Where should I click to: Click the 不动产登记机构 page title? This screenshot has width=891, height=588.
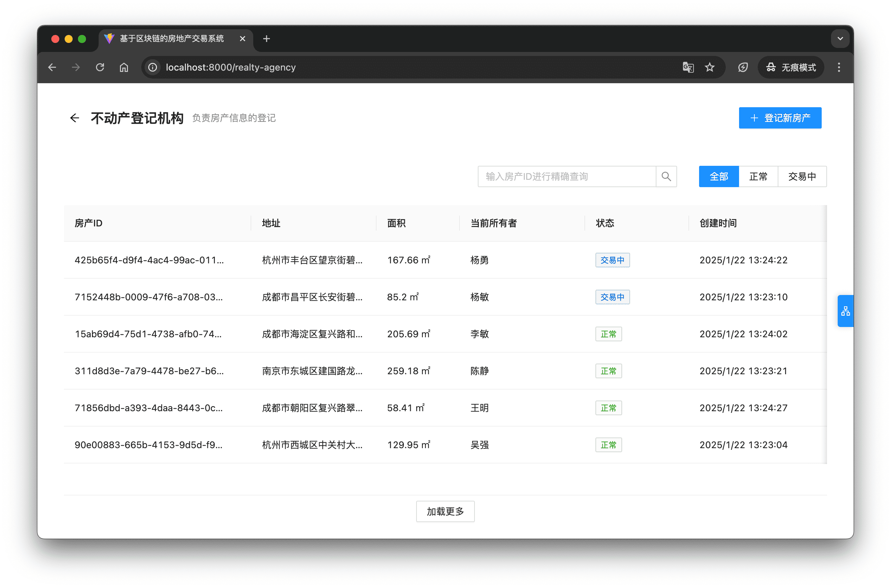coord(137,118)
